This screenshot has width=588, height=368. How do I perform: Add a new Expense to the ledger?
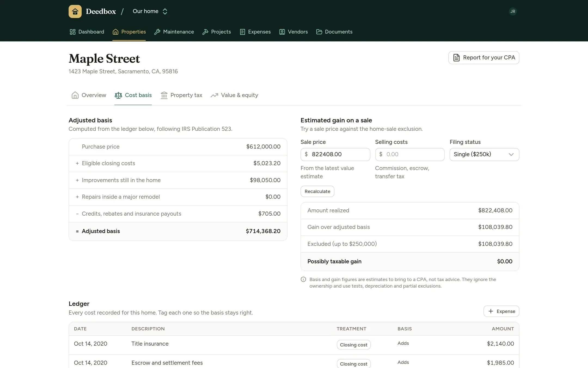coord(501,311)
